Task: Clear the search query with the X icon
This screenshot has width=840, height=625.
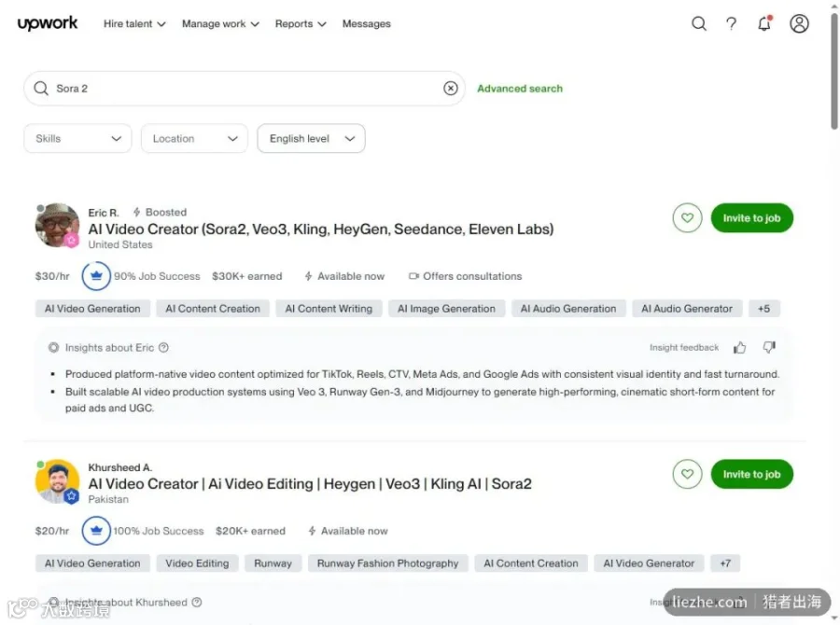Action: point(451,89)
